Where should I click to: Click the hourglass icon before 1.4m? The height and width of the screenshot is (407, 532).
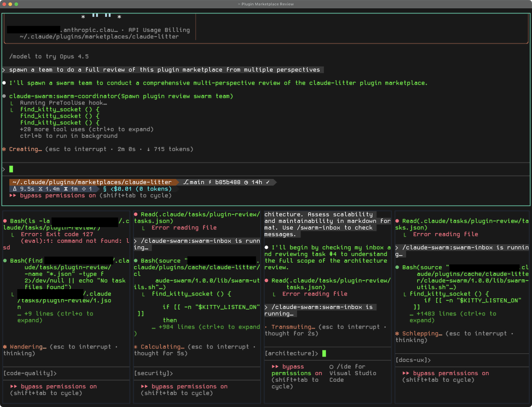(40, 189)
